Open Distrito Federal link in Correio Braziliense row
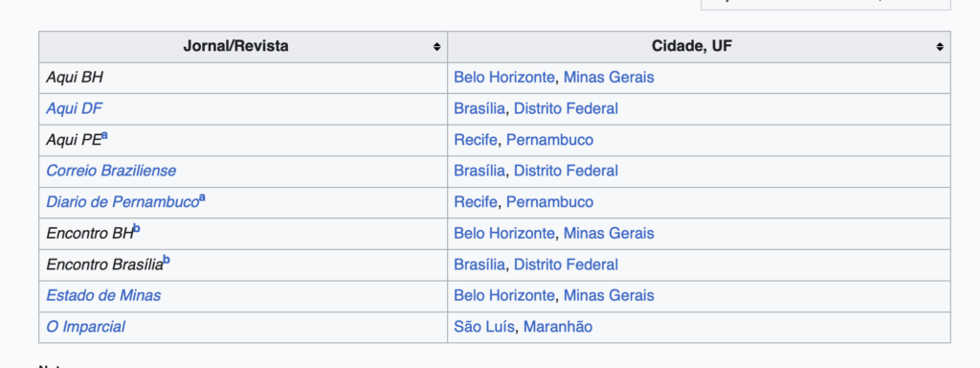Image resolution: width=980 pixels, height=368 pixels. tap(566, 171)
